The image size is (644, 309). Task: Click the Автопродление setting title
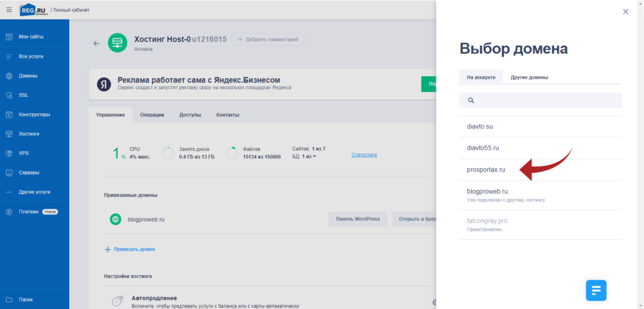[154, 298]
